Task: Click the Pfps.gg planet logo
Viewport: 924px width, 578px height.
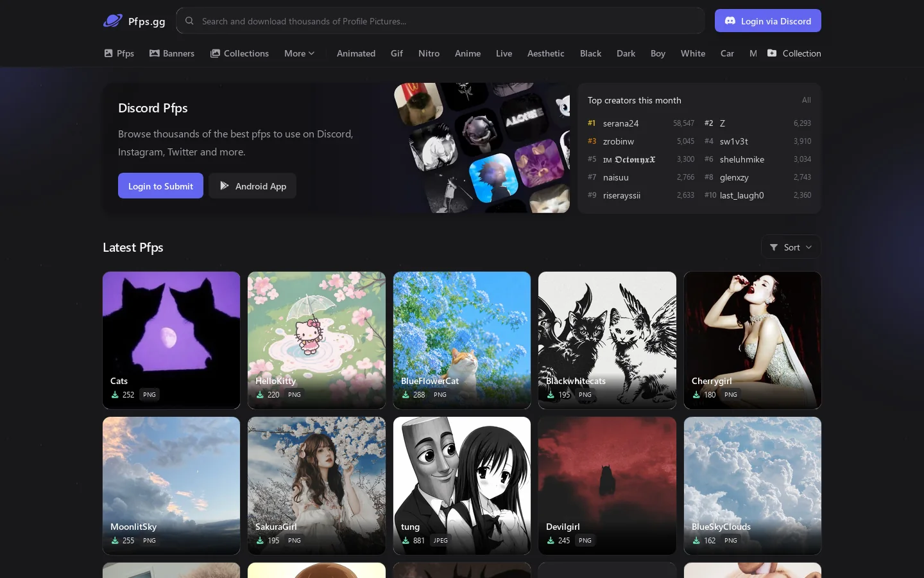Action: click(113, 21)
